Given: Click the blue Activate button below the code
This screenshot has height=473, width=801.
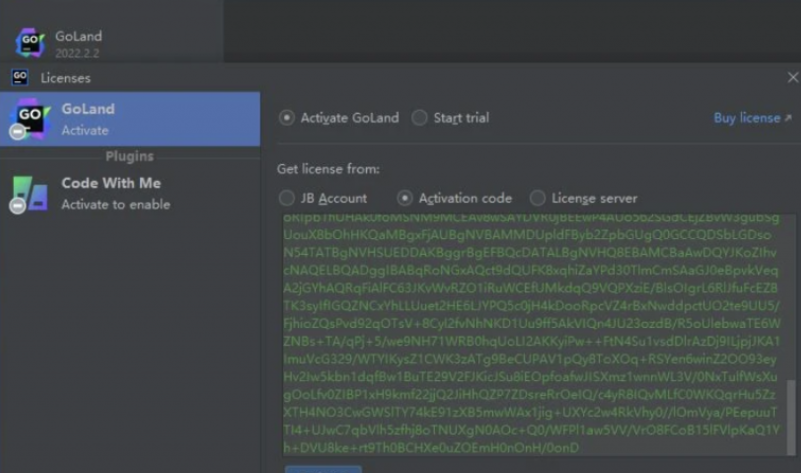Looking at the screenshot, I should pos(323,469).
